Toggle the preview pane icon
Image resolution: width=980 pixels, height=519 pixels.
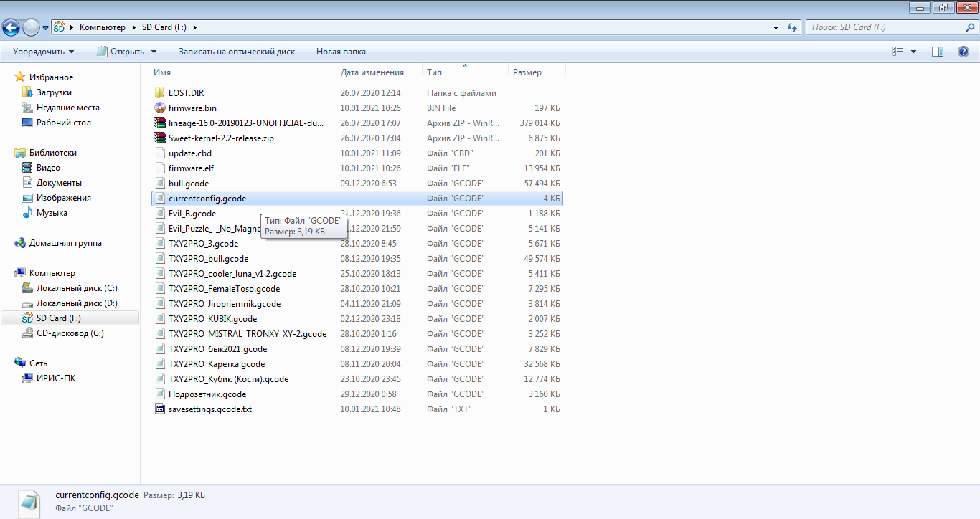(938, 52)
